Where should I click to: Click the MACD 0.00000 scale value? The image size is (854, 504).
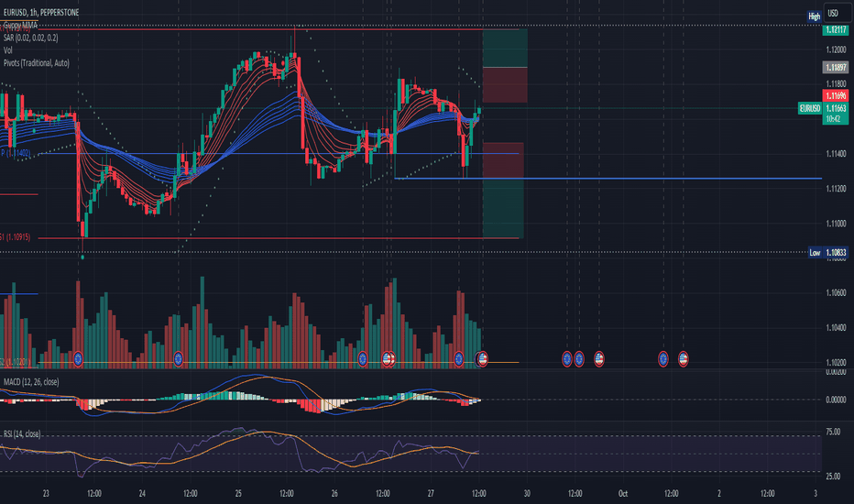tap(836, 400)
